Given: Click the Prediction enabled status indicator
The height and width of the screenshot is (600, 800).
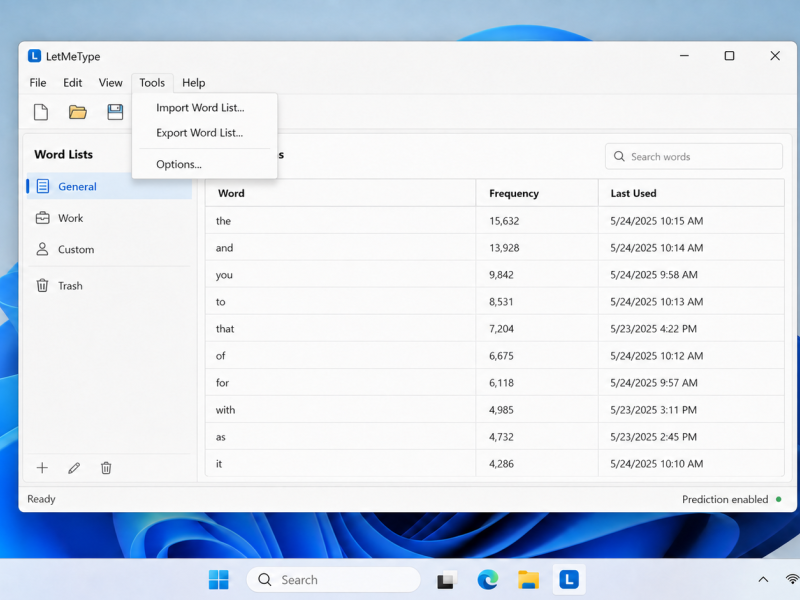Looking at the screenshot, I should pos(732,499).
